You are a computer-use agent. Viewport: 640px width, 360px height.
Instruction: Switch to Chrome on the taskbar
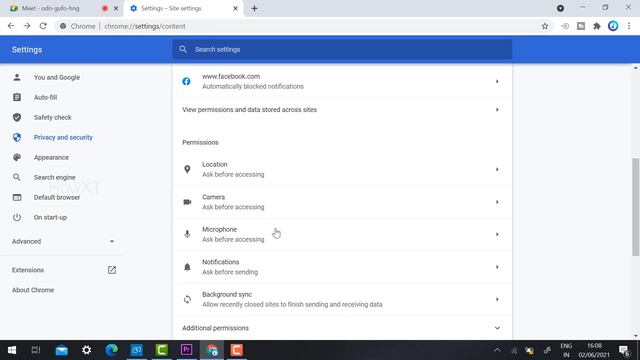click(212, 350)
